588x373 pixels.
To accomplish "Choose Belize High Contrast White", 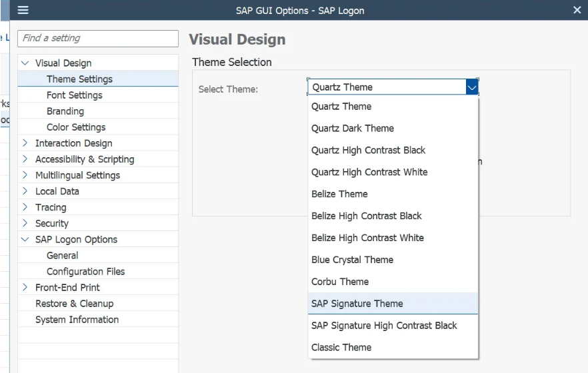I will coord(393,238).
